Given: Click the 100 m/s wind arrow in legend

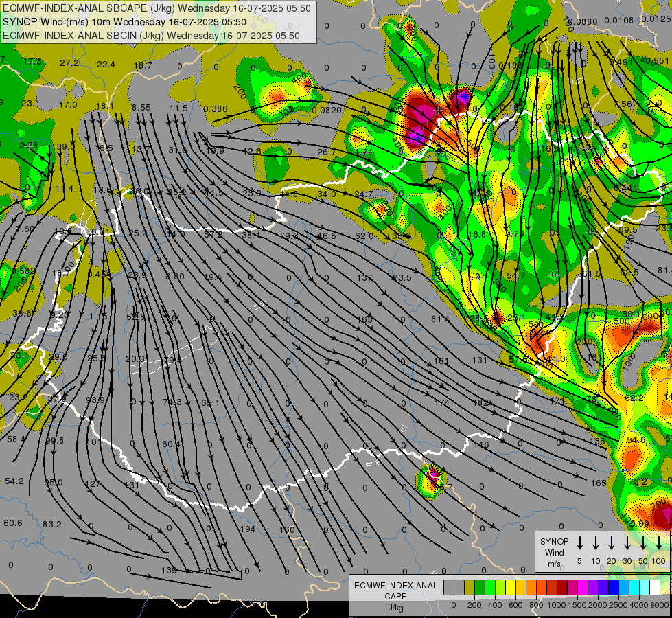Looking at the screenshot, I should pyautogui.click(x=659, y=543).
